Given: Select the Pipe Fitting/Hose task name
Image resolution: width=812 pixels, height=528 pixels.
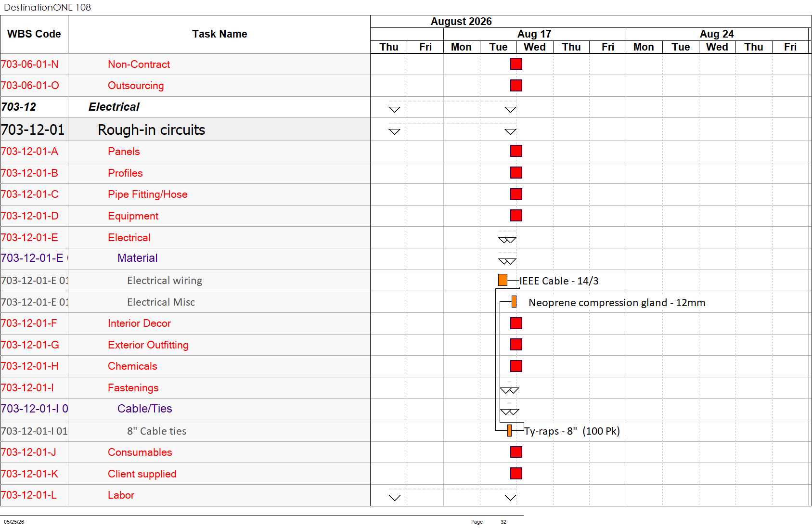Looking at the screenshot, I should pos(148,194).
